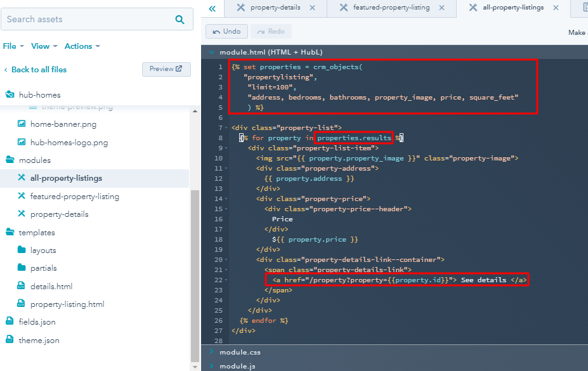Click the home-banner.png image icon
Image resolution: width=588 pixels, height=371 pixels.
click(22, 124)
